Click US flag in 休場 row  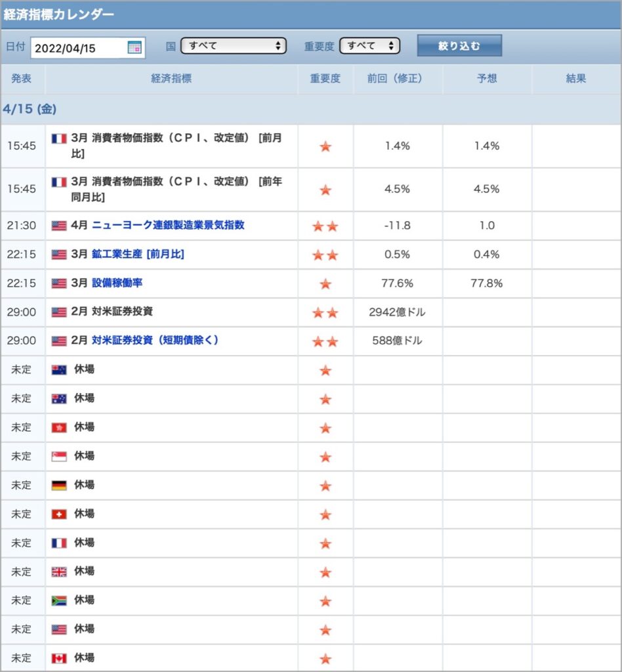click(59, 629)
